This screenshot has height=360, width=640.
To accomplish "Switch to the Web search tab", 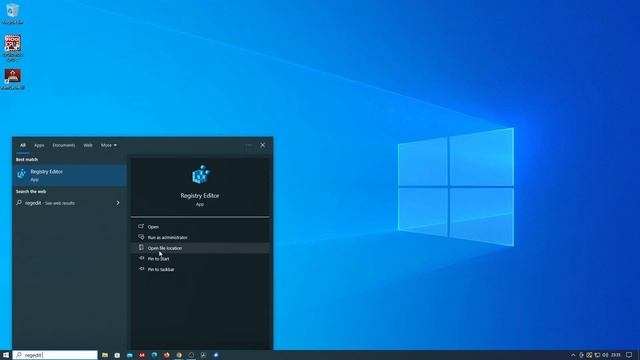I will [x=88, y=145].
